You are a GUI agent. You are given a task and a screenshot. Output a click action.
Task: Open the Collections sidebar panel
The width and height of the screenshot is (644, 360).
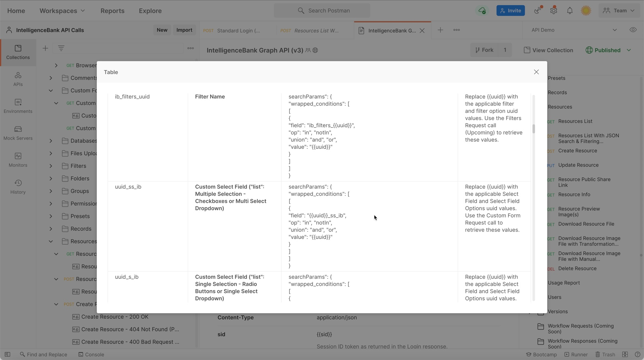pyautogui.click(x=18, y=52)
